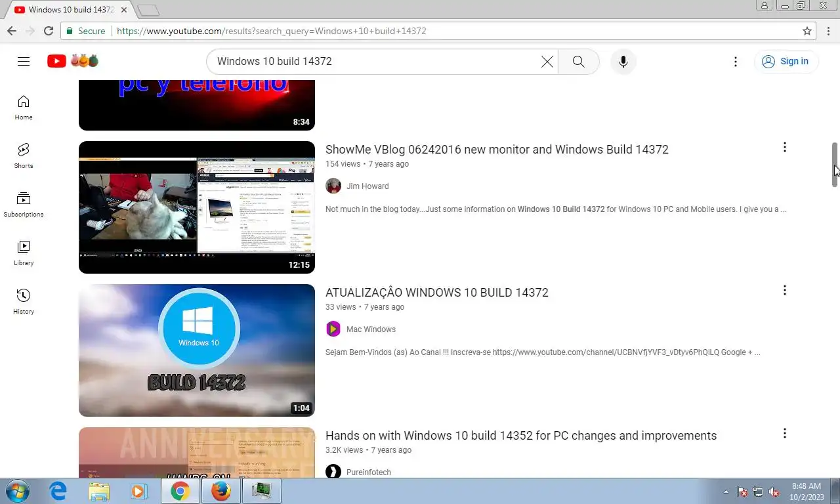Viewport: 840px width, 504px height.
Task: Open the Windows Start button
Action: click(x=16, y=491)
